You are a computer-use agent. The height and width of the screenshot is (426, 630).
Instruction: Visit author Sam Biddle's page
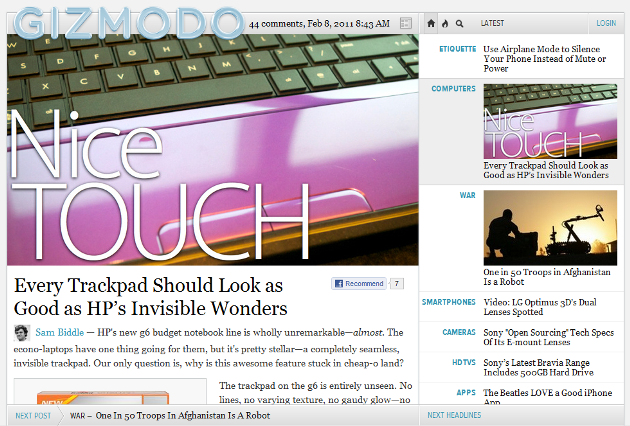59,332
